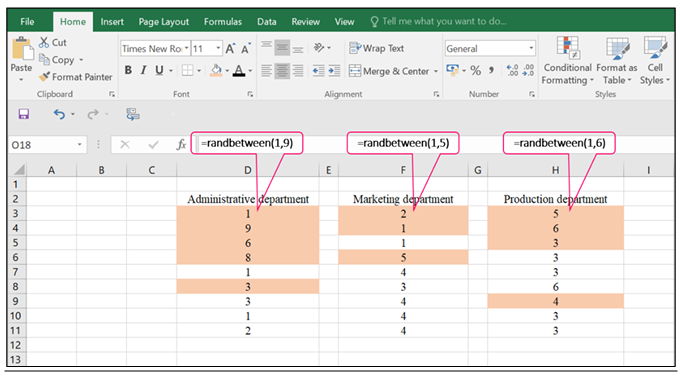Click the Paste button
The height and width of the screenshot is (377, 680).
(x=21, y=60)
